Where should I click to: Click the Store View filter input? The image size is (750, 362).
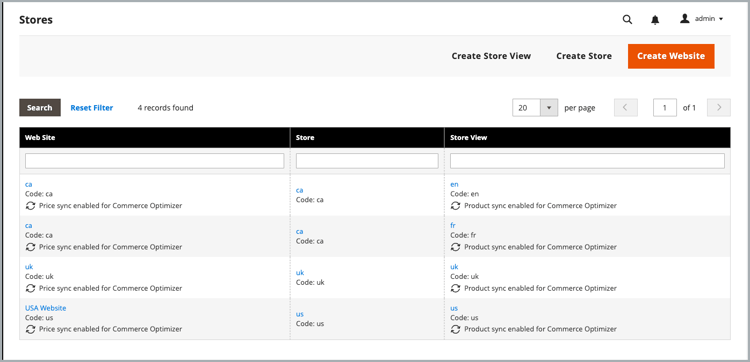click(587, 161)
